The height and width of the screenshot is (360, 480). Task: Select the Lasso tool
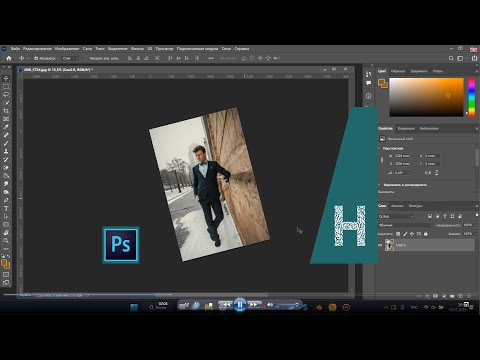click(6, 95)
